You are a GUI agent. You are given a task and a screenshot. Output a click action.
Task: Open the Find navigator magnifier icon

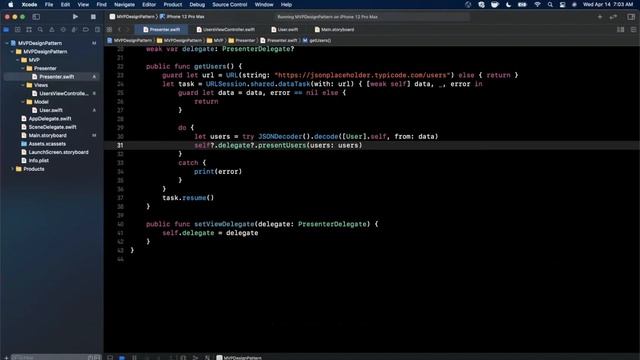click(40, 29)
